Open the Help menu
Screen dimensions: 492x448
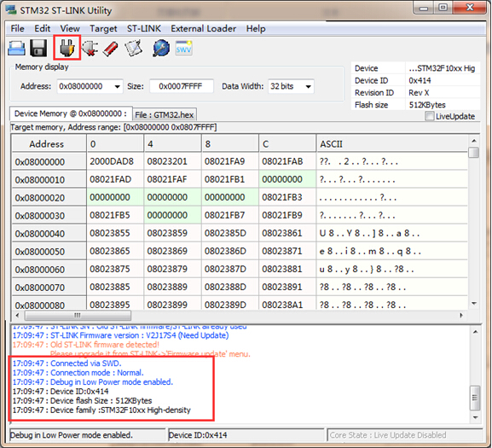pos(256,28)
